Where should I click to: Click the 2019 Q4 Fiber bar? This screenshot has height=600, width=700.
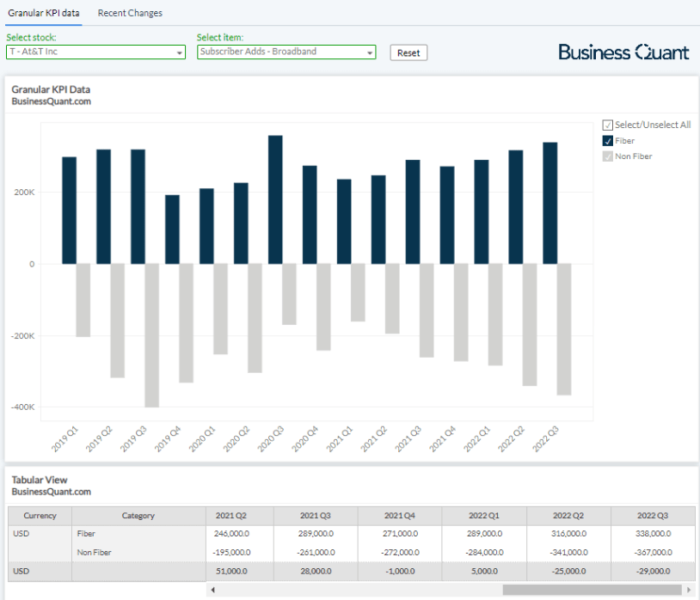(x=172, y=230)
